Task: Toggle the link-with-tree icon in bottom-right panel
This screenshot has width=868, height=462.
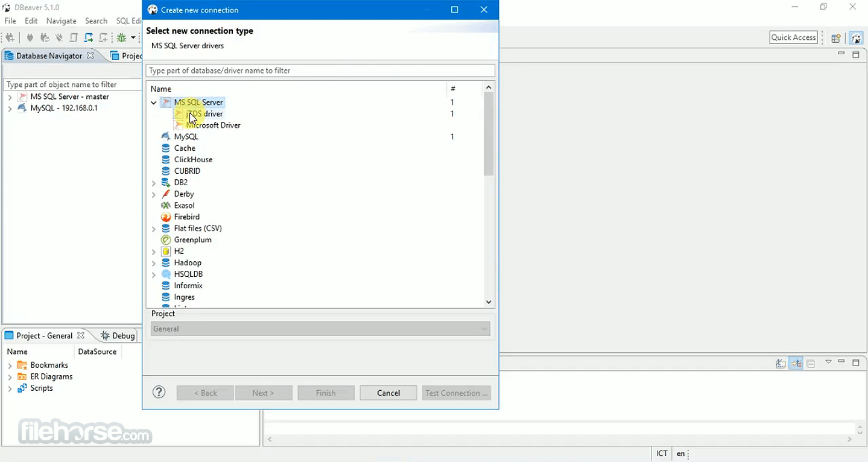Action: (796, 363)
